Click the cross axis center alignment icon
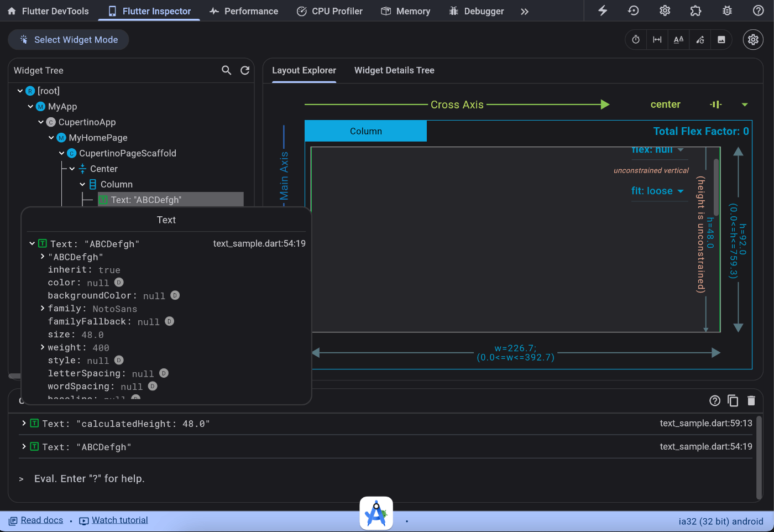This screenshot has height=532, width=774. point(716,105)
